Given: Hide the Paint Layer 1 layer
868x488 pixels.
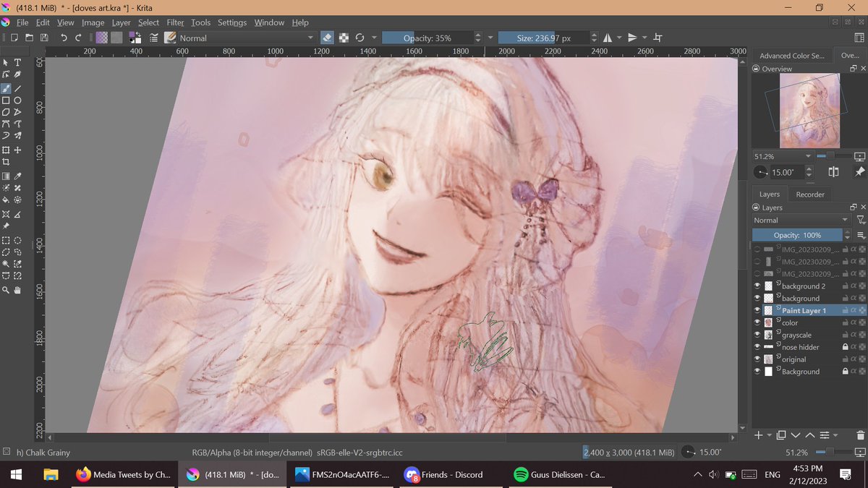Looking at the screenshot, I should (757, 310).
